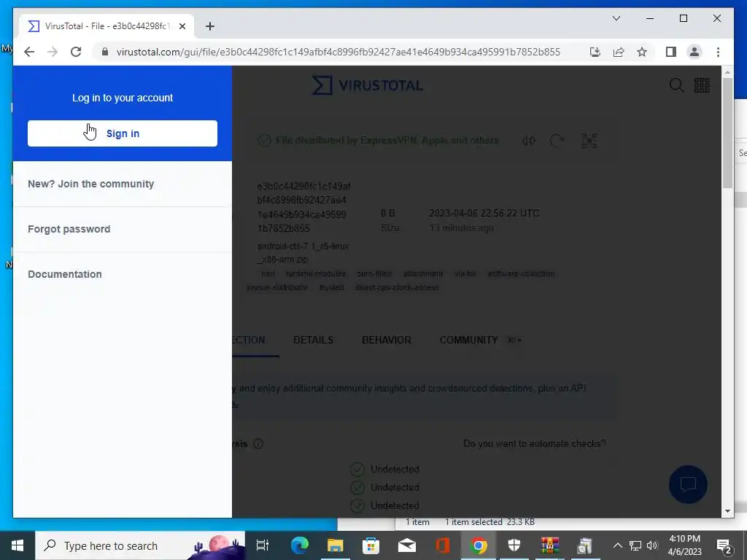Viewport: 747px width, 560px height.
Task: Reload the VirusTotal page
Action: (x=76, y=52)
